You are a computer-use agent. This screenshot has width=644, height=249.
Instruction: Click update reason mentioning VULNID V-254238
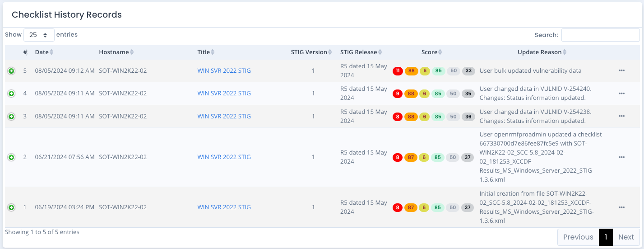tap(535, 116)
